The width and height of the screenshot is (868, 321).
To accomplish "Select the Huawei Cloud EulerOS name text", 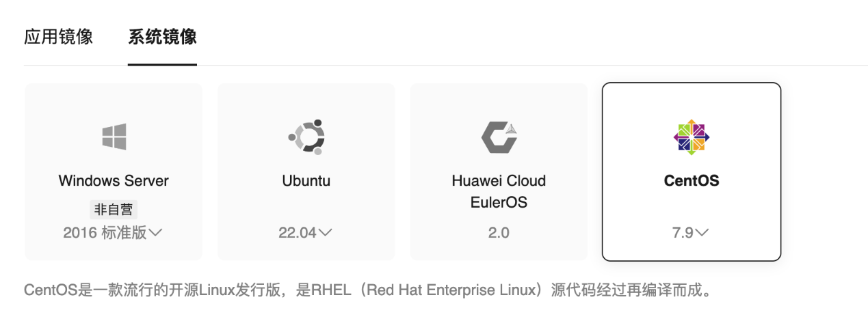I will point(499,191).
